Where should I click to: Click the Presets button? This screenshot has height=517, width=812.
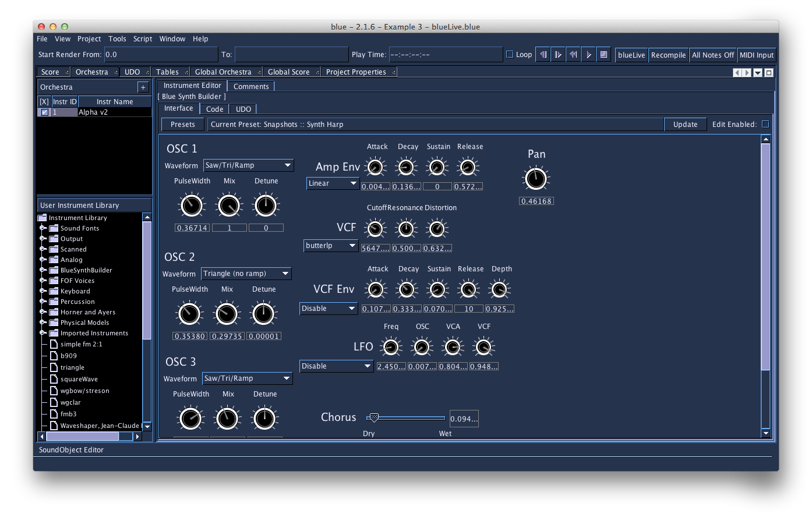click(x=182, y=124)
